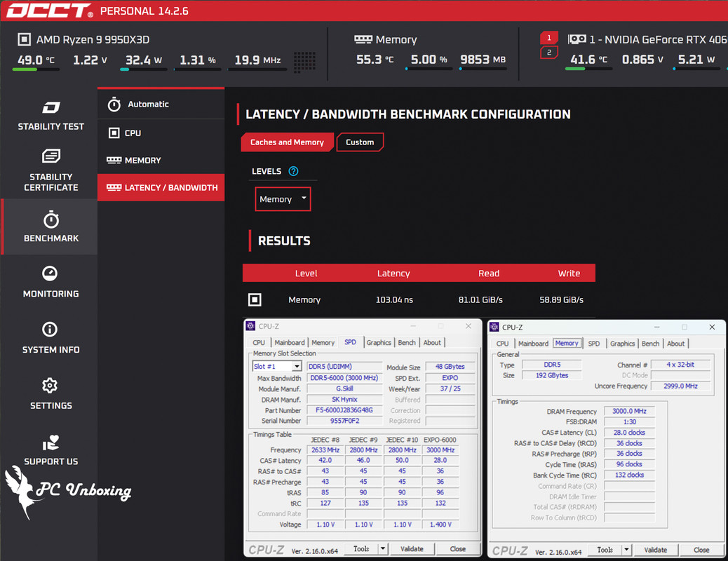Open Memory tab in left CPU-Z
The image size is (728, 561).
(x=323, y=342)
